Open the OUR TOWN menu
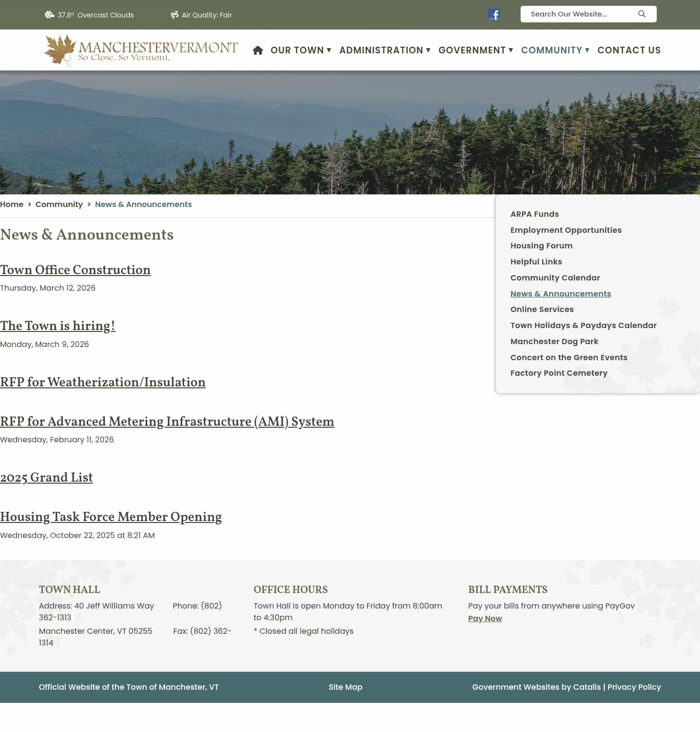 pyautogui.click(x=297, y=50)
